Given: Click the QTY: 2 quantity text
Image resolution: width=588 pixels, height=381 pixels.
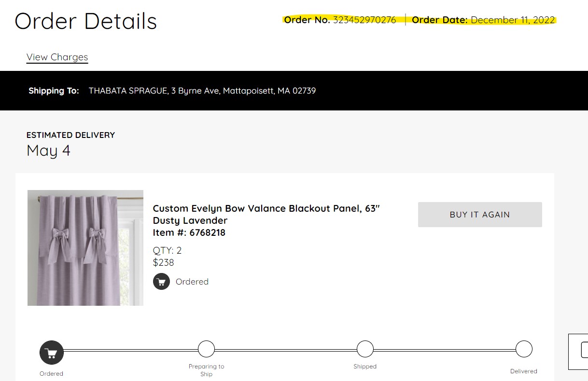Looking at the screenshot, I should pos(167,250).
